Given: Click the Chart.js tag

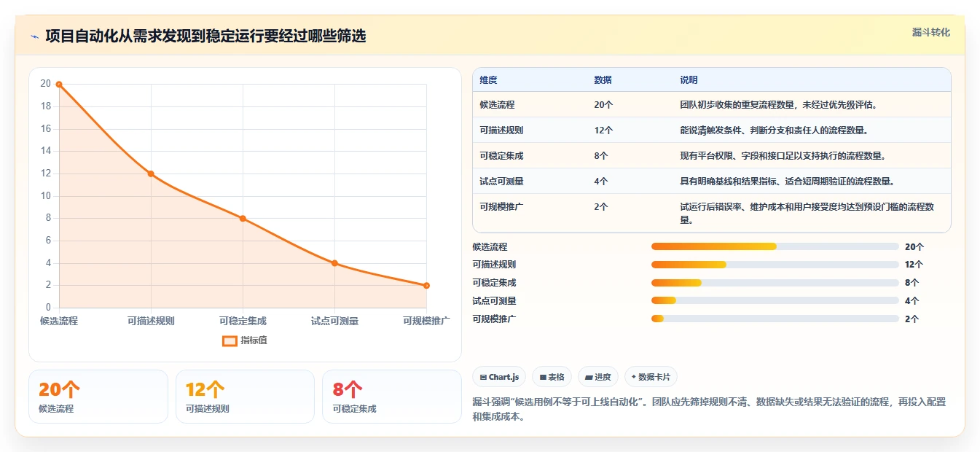Looking at the screenshot, I should coord(499,377).
